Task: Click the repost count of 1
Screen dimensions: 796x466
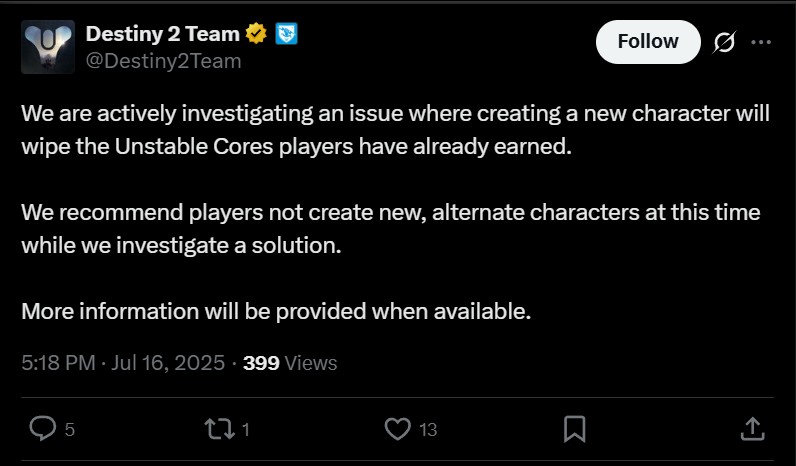Action: pyautogui.click(x=246, y=430)
